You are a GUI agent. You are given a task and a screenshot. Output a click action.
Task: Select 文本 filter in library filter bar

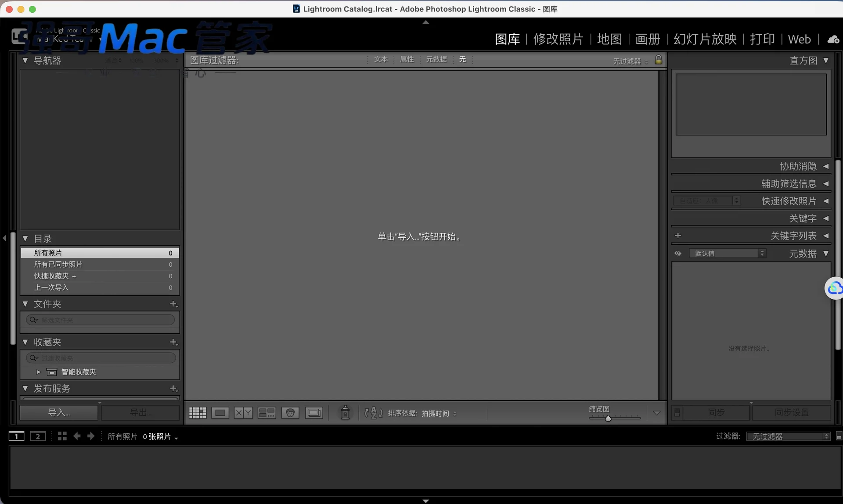pos(381,59)
